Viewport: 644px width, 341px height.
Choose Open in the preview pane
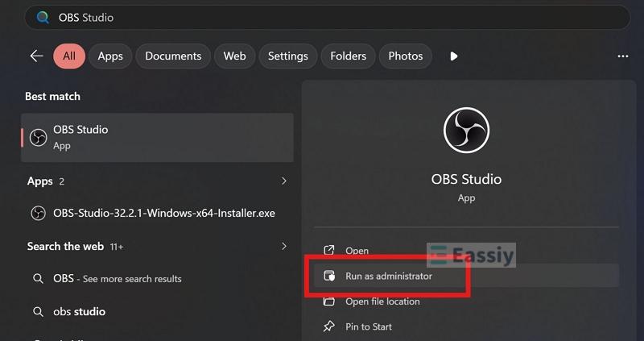click(466, 250)
